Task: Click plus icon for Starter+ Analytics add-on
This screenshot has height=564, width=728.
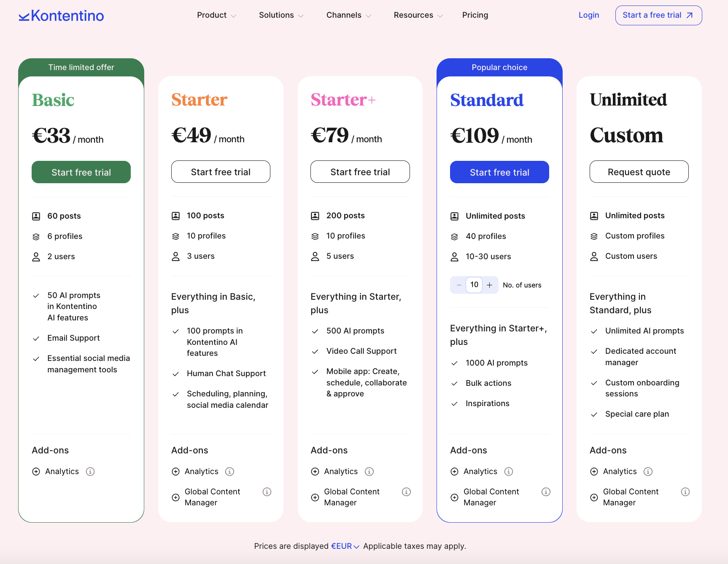Action: click(315, 472)
